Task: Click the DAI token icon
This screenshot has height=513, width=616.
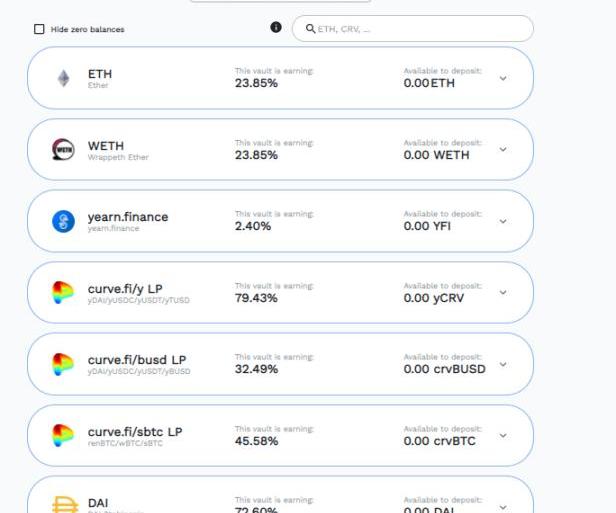Action: (65, 504)
